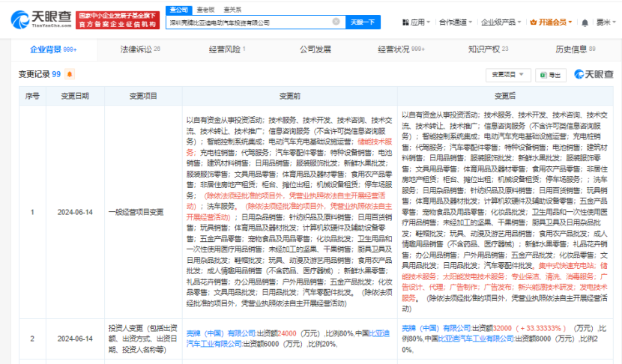This screenshot has width=622, height=364.
Task: Open 比亚迪汽车工业有限公司 link in 变更前 column
Action: tap(288, 339)
